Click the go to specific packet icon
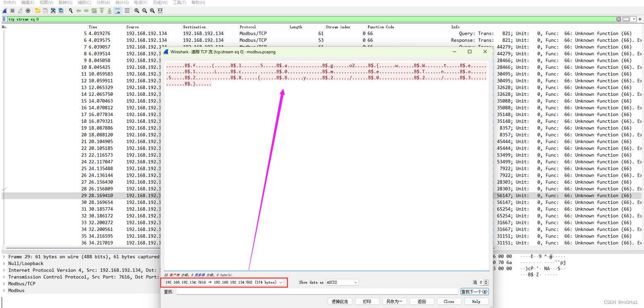Viewport: 644px width, 308px height. click(94, 11)
